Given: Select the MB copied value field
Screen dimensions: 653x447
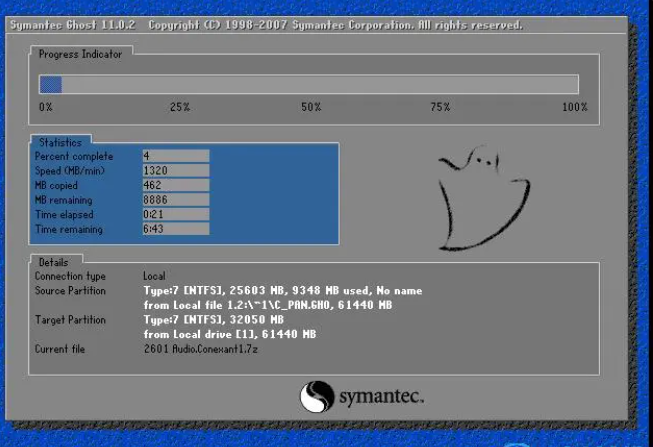Looking at the screenshot, I should pyautogui.click(x=174, y=185).
